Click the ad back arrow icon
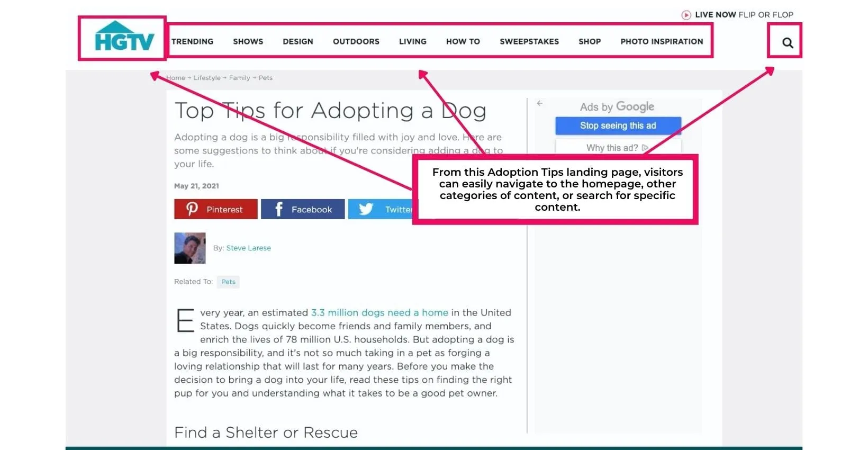 click(539, 103)
